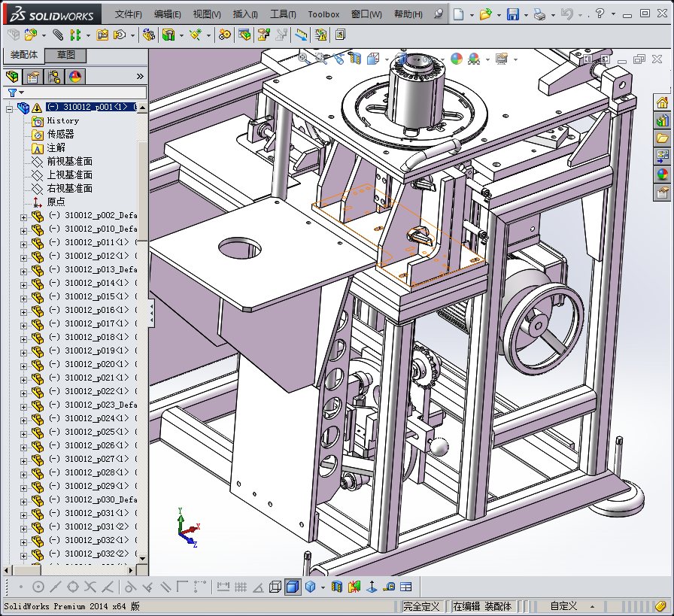Switch to the DisplayManager tab
Image resolution: width=674 pixels, height=616 pixels.
(x=75, y=77)
